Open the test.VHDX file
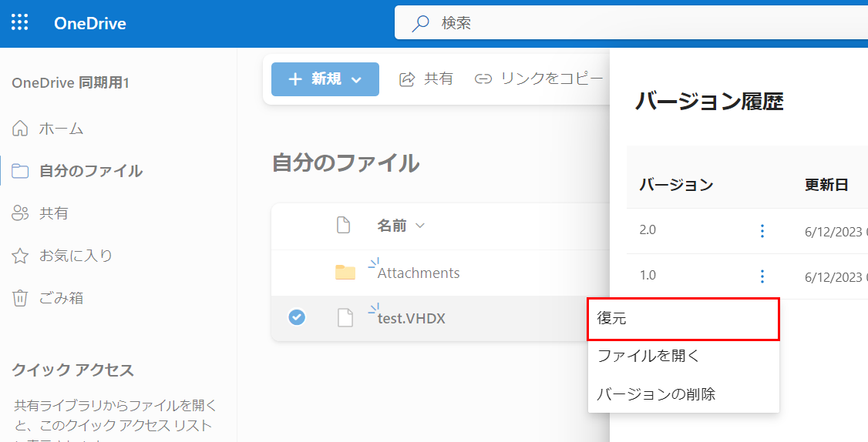 point(412,319)
